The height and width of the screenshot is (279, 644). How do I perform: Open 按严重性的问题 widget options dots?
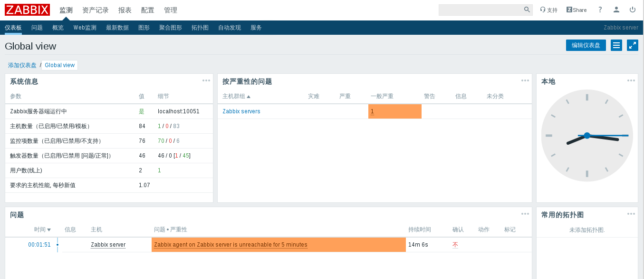[525, 80]
